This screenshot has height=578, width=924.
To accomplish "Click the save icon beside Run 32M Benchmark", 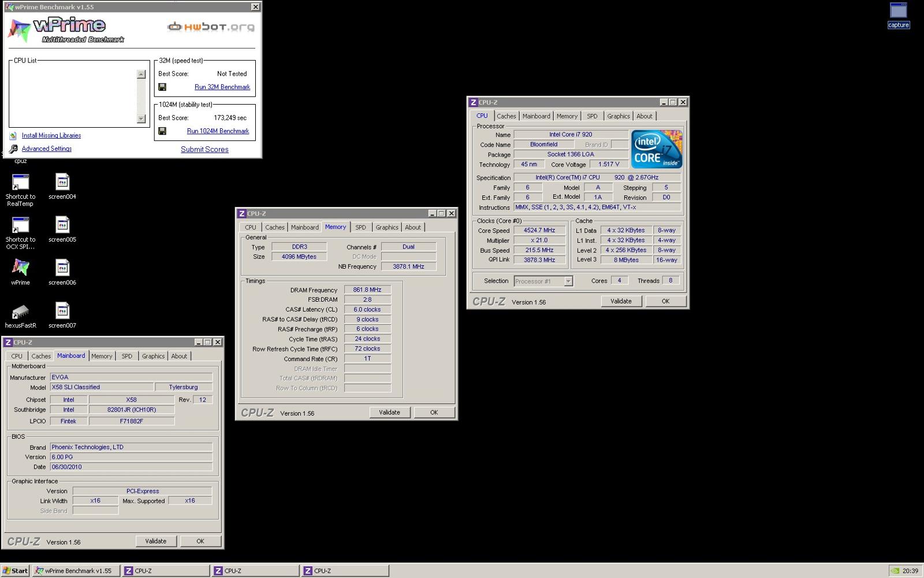I will (x=162, y=87).
